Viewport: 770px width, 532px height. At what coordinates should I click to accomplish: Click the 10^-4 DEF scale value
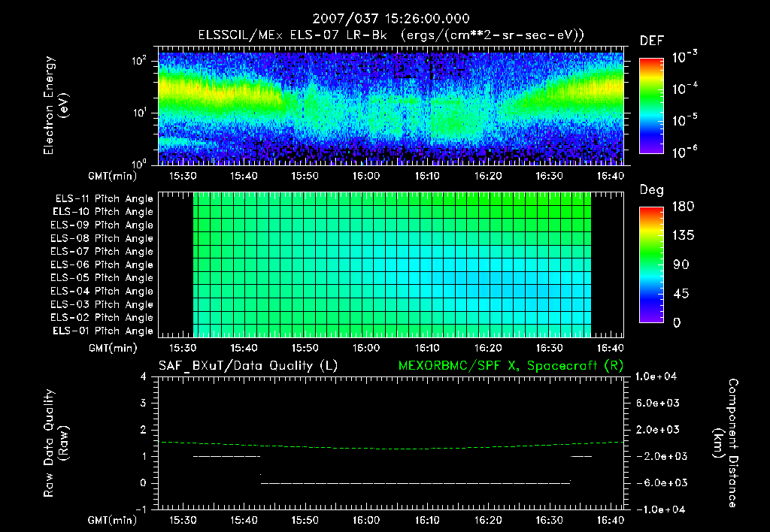[x=684, y=89]
